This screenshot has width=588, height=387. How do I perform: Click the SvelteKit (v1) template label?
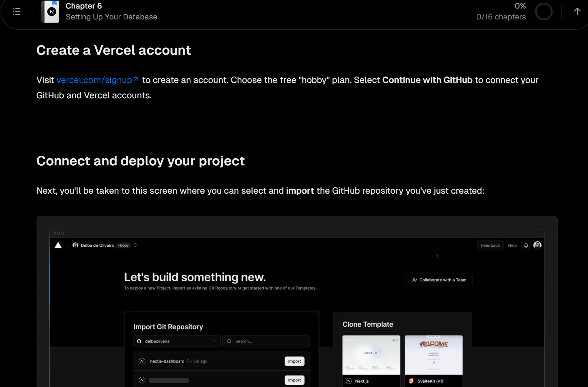[430, 381]
